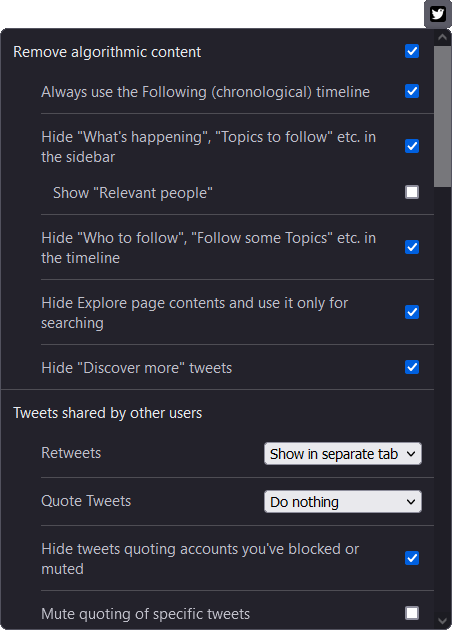Disable hiding What's happening in sidebar

click(x=412, y=146)
